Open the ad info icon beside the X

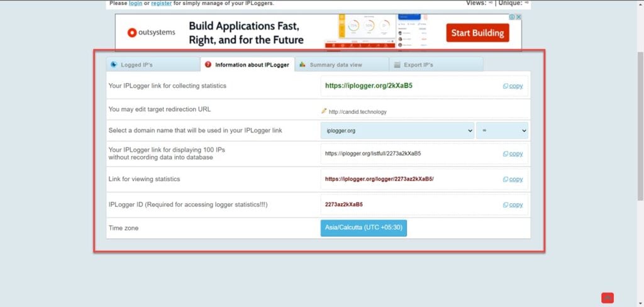coord(513,17)
